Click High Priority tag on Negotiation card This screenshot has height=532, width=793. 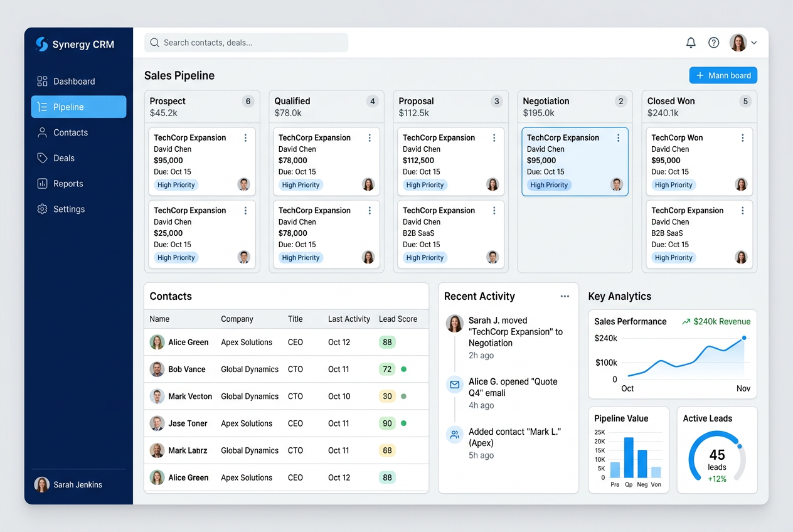coord(549,185)
